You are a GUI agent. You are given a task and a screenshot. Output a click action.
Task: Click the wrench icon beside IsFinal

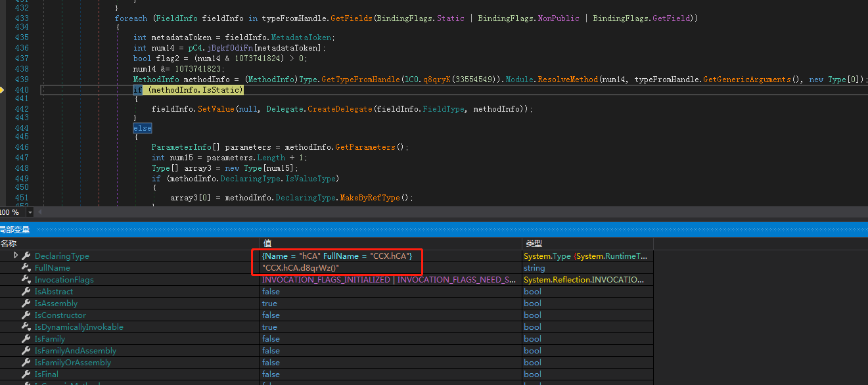(26, 374)
